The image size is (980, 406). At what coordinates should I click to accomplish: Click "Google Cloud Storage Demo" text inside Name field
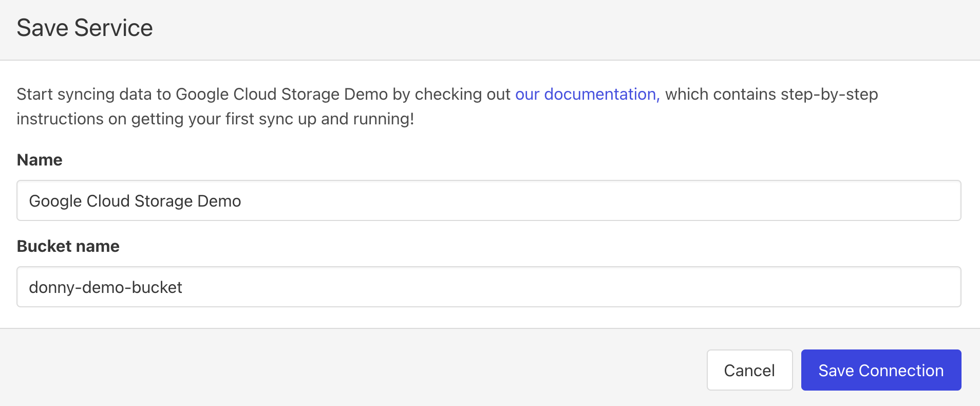pos(135,201)
